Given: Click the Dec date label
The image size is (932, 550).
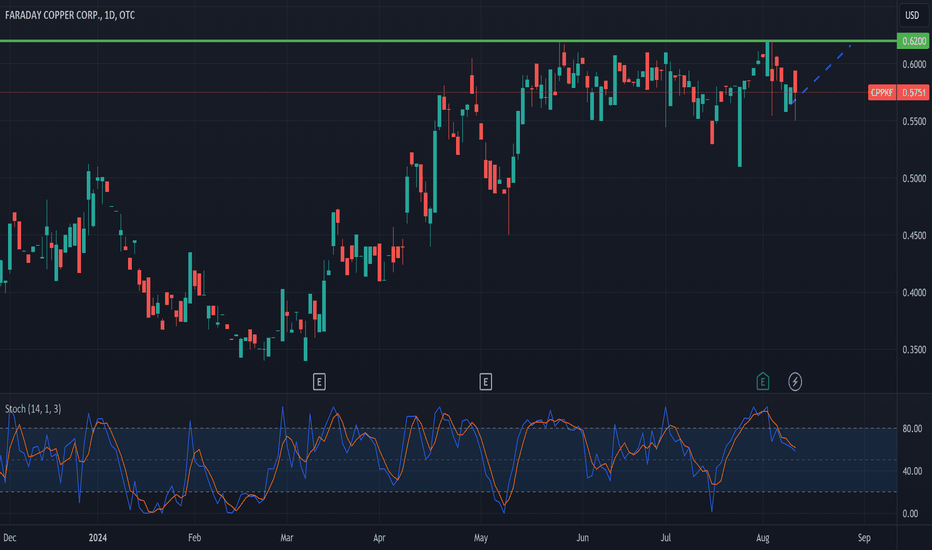Looking at the screenshot, I should (10, 538).
